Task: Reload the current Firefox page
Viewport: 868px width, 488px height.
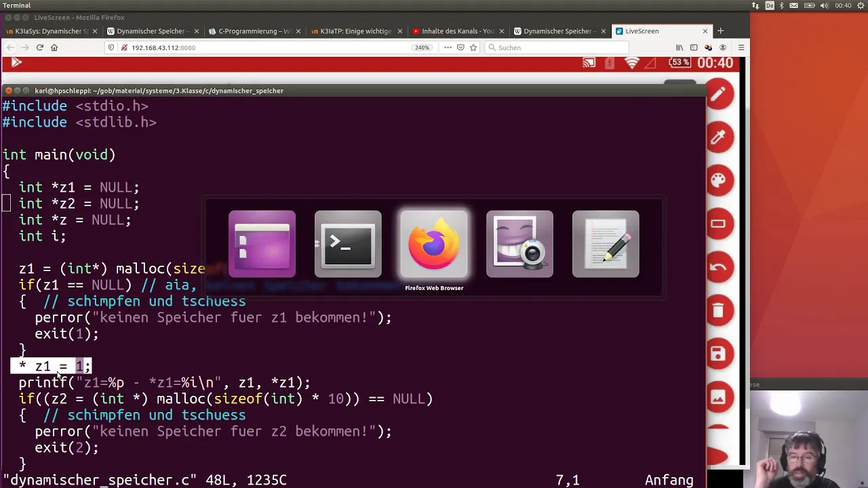Action: 39,47
